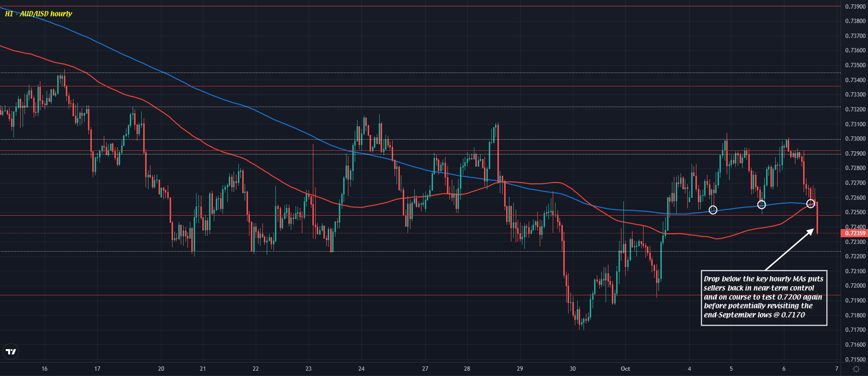Click the 0.72000 price axis label
868x376 pixels.
(x=856, y=286)
